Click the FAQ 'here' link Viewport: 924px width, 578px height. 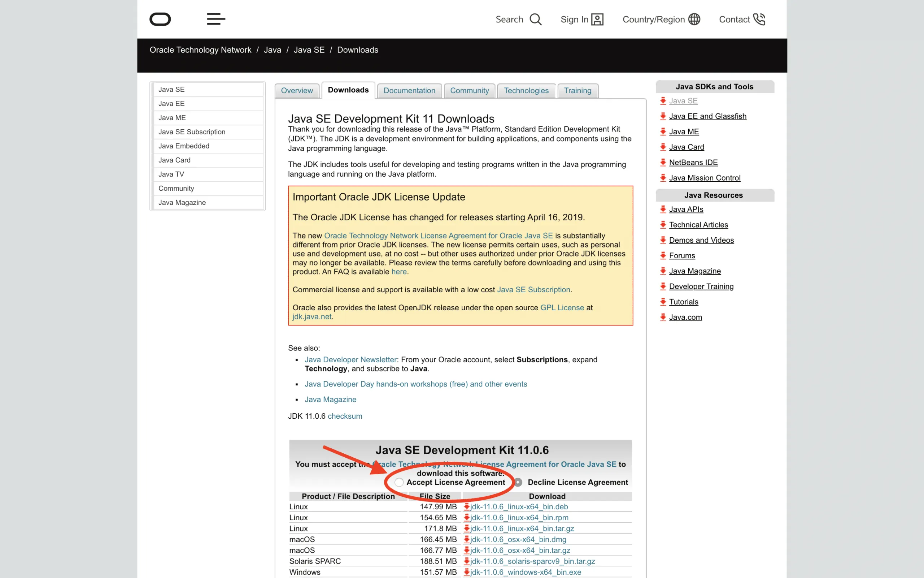point(399,272)
